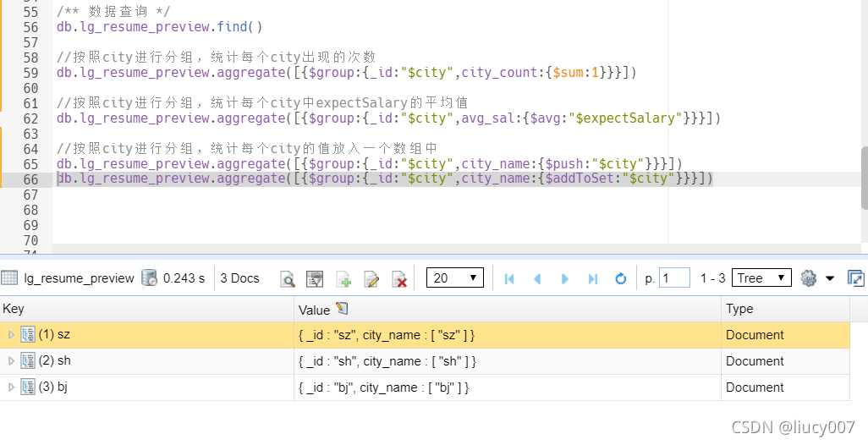
Task: Select the value cell for bj document
Action: pos(508,387)
